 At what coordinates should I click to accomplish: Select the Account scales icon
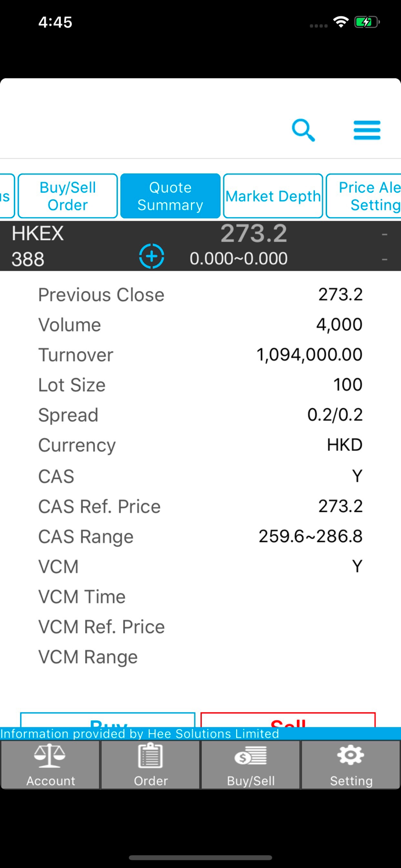point(50,764)
